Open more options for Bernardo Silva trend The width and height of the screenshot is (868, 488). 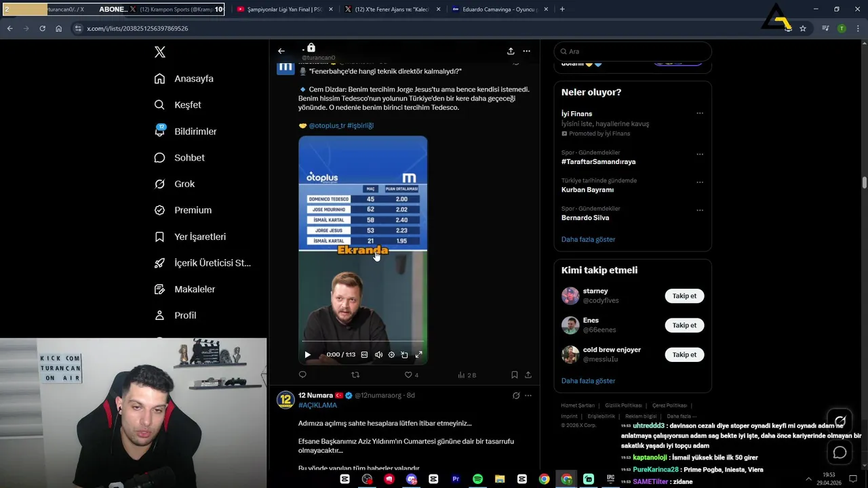click(x=700, y=210)
